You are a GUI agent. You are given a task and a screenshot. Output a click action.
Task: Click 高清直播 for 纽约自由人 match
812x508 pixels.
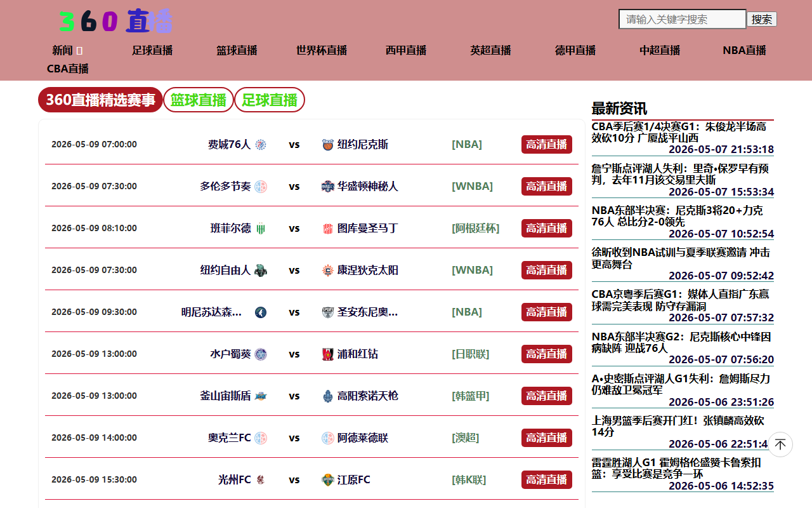(547, 271)
